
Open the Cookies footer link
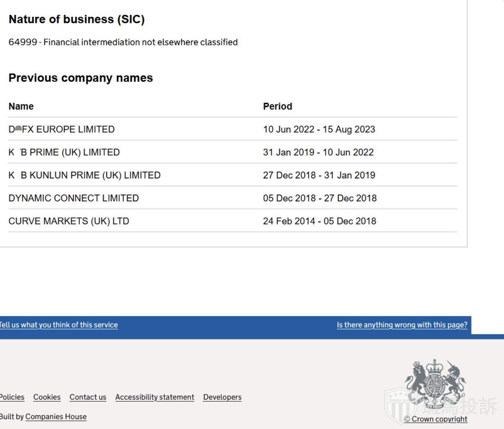tap(47, 397)
